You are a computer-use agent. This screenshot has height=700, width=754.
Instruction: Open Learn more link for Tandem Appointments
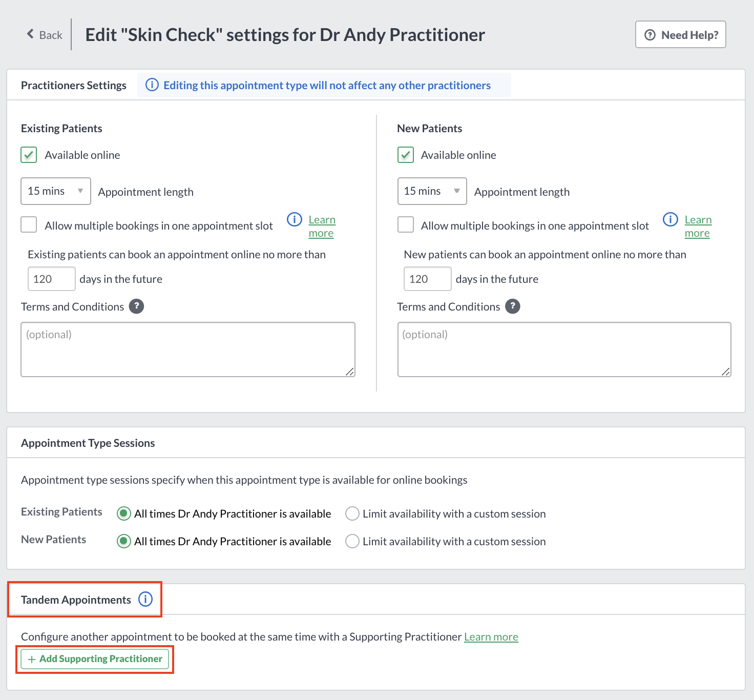tap(491, 636)
